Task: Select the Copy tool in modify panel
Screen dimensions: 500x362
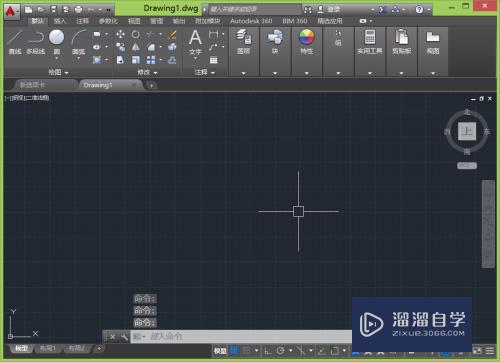Action: click(x=120, y=47)
